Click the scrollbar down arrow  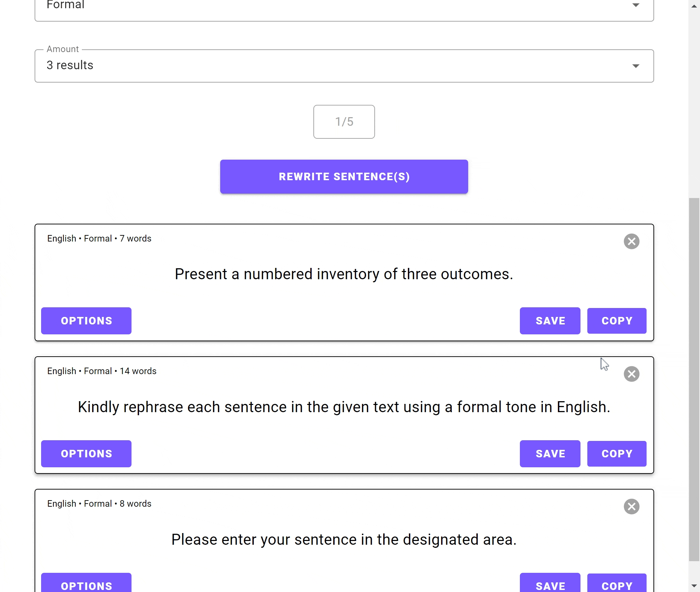[694, 586]
